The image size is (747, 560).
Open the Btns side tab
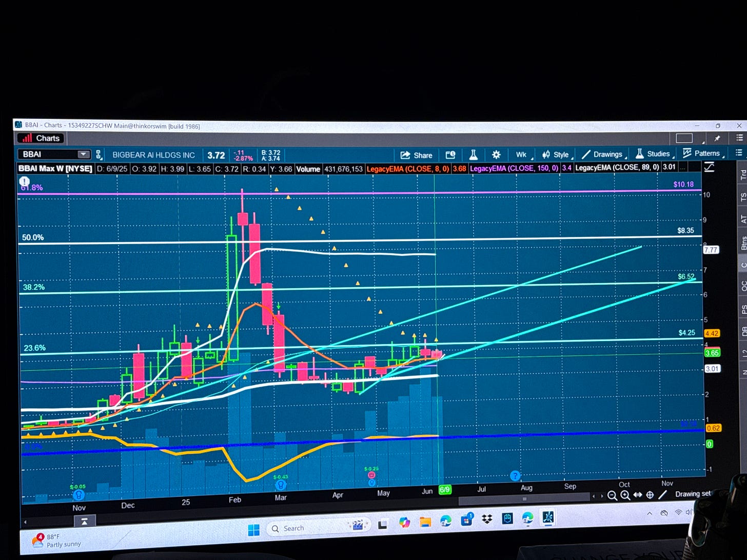[742, 243]
